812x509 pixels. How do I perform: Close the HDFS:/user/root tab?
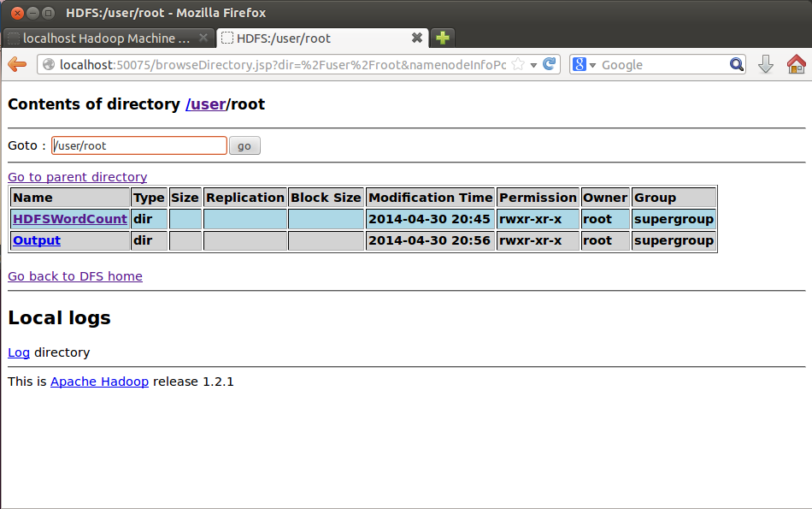coord(417,38)
